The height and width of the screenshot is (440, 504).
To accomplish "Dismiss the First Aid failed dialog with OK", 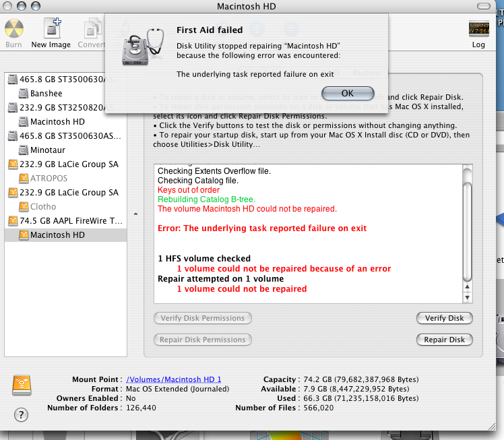I will coord(348,93).
